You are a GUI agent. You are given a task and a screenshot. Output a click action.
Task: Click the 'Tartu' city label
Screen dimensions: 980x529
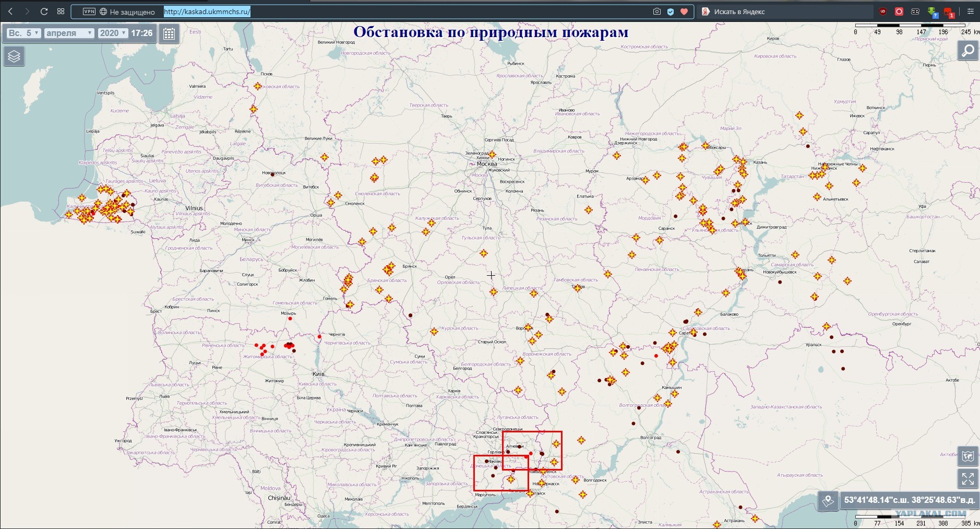coord(228,49)
